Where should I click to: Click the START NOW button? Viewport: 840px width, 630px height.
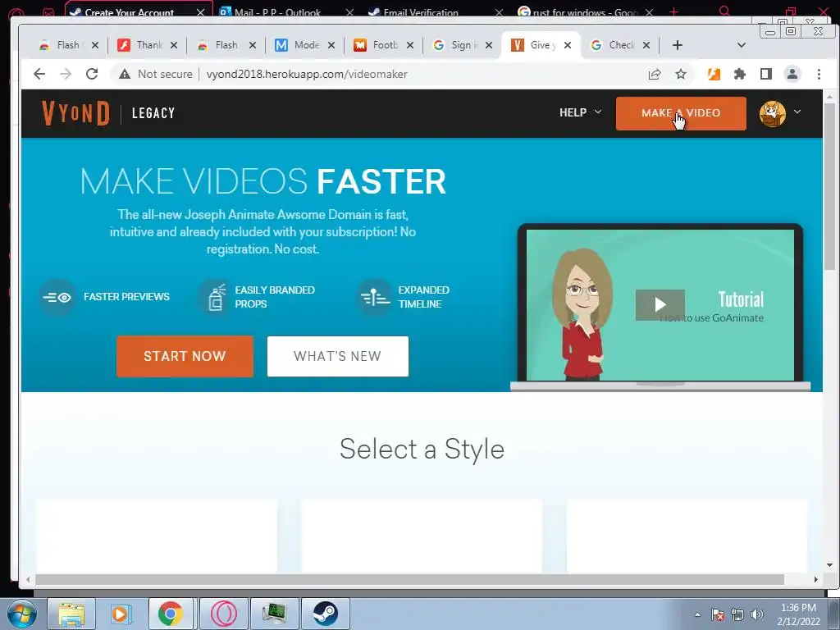[185, 356]
